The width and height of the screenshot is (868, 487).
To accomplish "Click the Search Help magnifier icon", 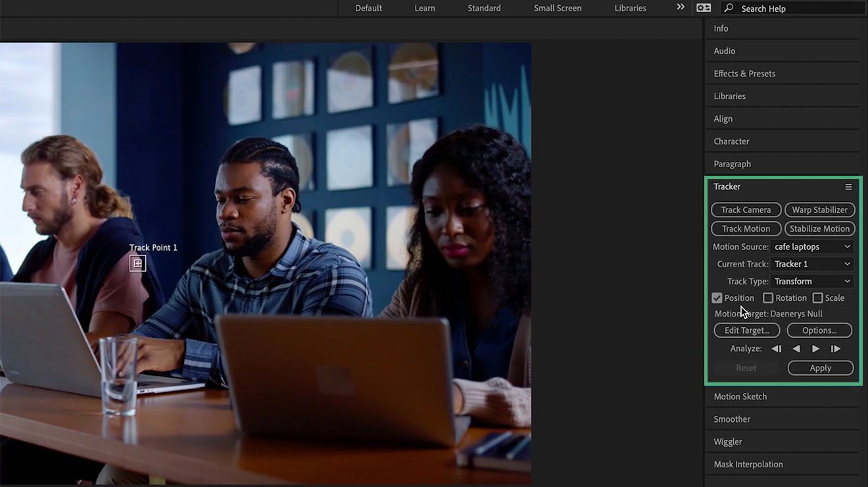I will (x=729, y=8).
